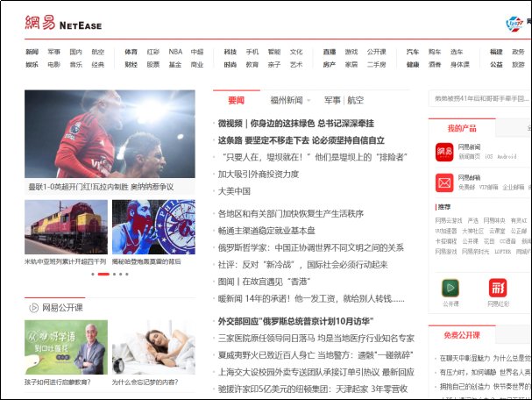The height and width of the screenshot is (400, 532).
Task: Open the green 学语 course thumbnail
Action: 66,347
